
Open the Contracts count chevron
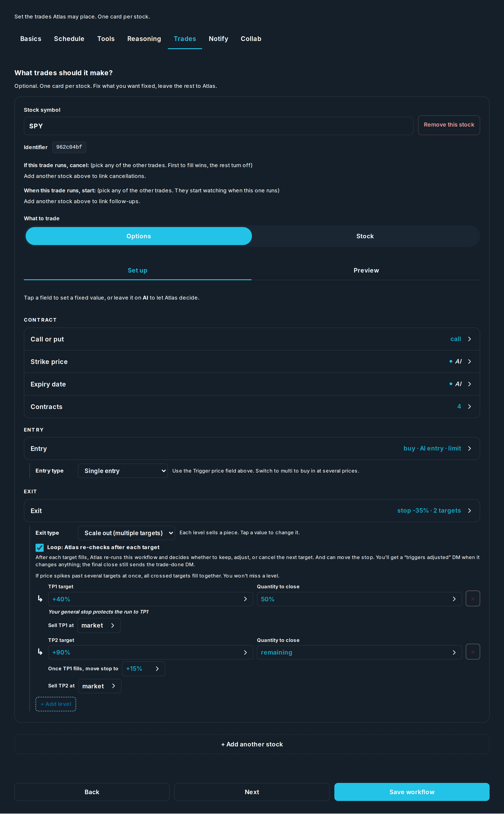tap(469, 407)
